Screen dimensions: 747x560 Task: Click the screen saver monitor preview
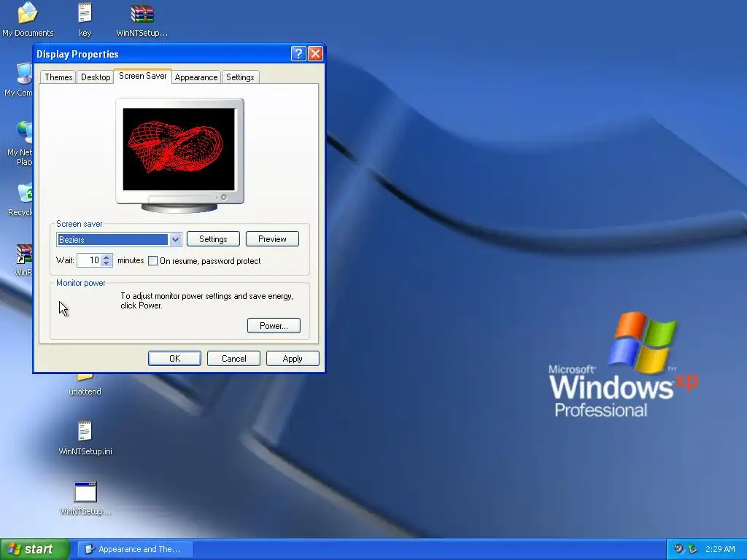179,149
